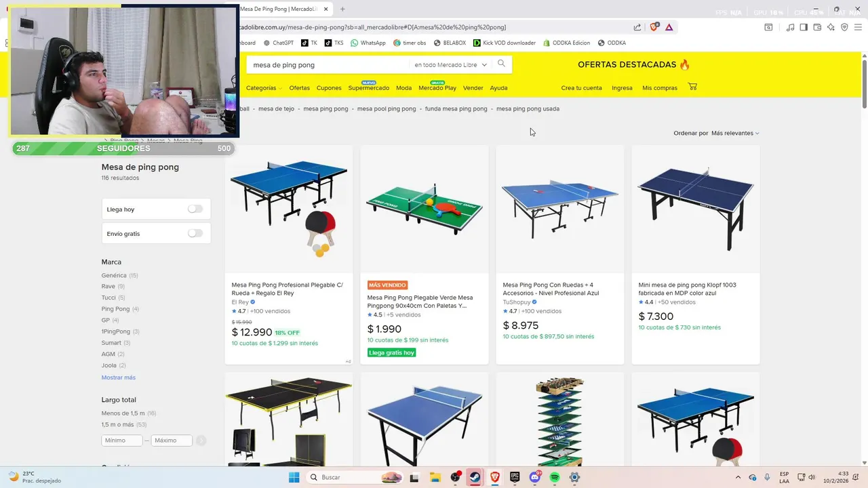Open the Brave hamburger main menu

[x=858, y=27]
